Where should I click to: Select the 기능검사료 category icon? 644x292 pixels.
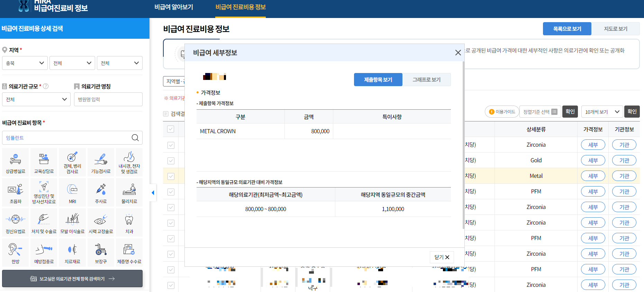click(x=101, y=162)
